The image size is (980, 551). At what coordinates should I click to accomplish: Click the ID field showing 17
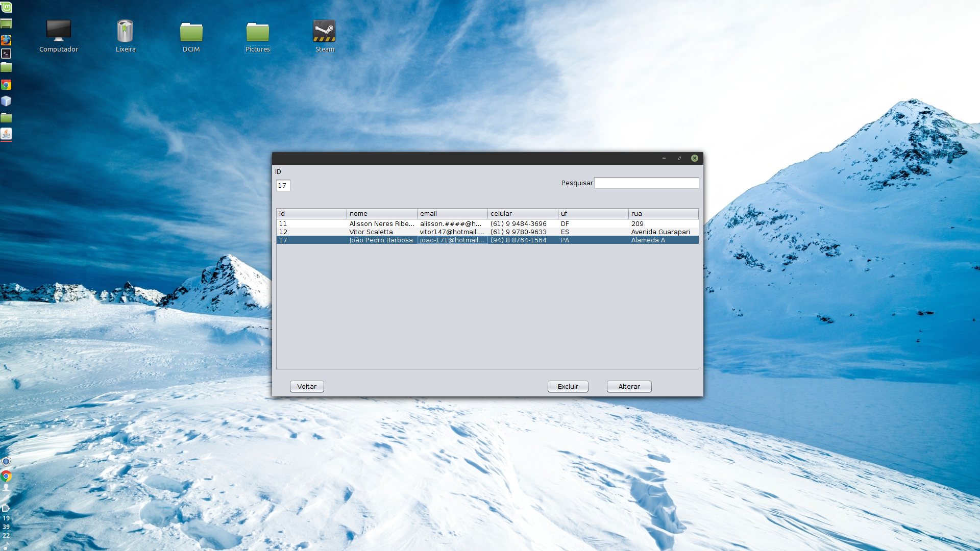pyautogui.click(x=283, y=185)
